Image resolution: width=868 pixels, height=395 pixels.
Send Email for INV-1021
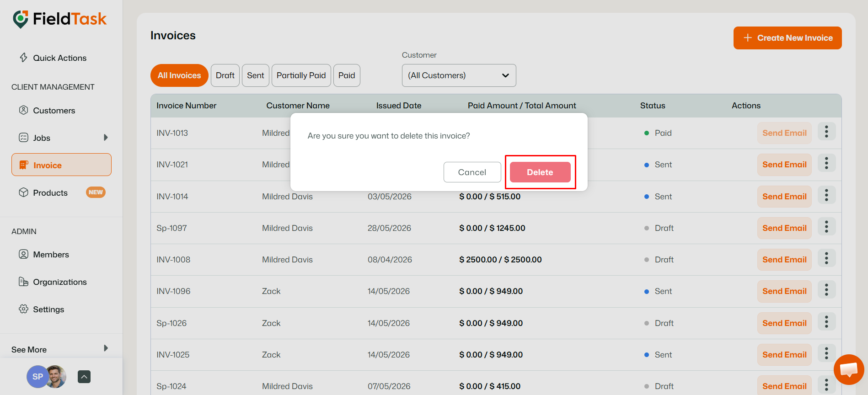784,165
